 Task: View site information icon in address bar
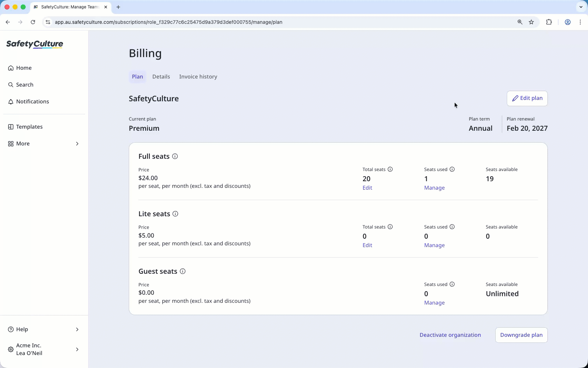[48, 22]
